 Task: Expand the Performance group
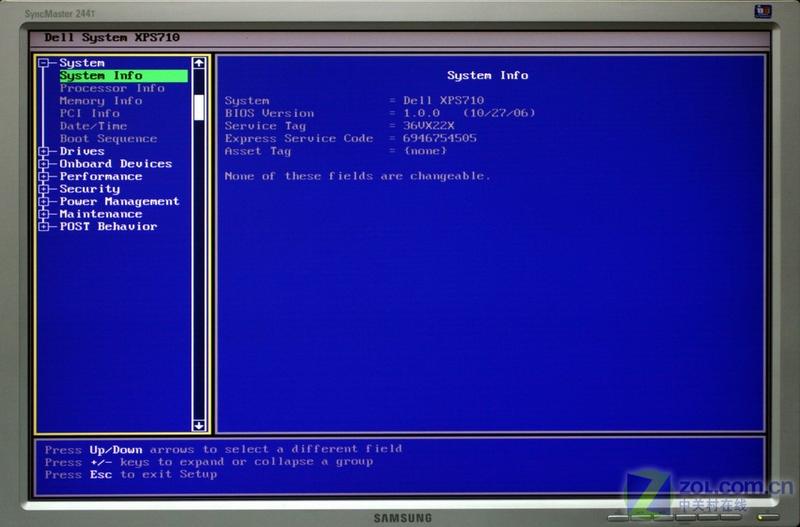44,177
